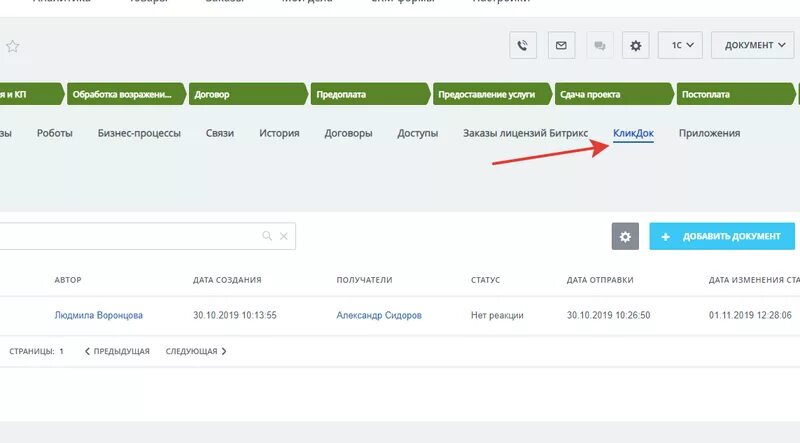
Task: Go to ПРЕДЫДУЩАЯ page
Action: click(117, 351)
